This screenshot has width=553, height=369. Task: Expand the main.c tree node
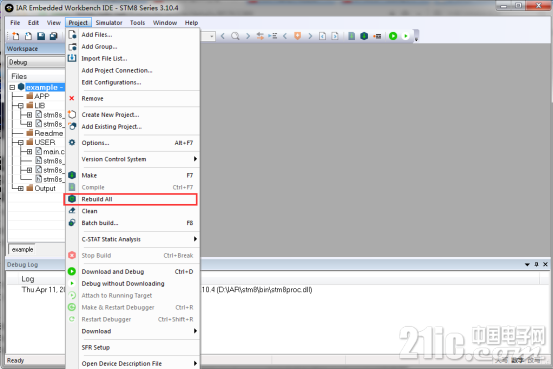30,152
